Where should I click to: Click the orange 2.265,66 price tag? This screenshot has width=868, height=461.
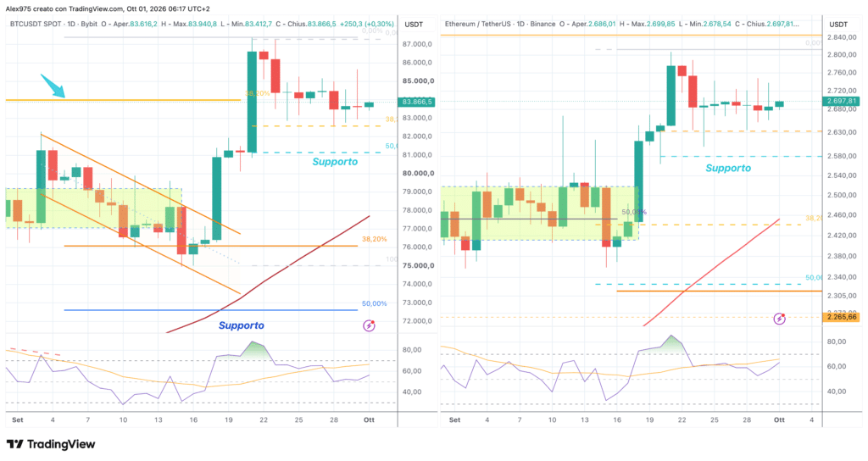click(842, 317)
